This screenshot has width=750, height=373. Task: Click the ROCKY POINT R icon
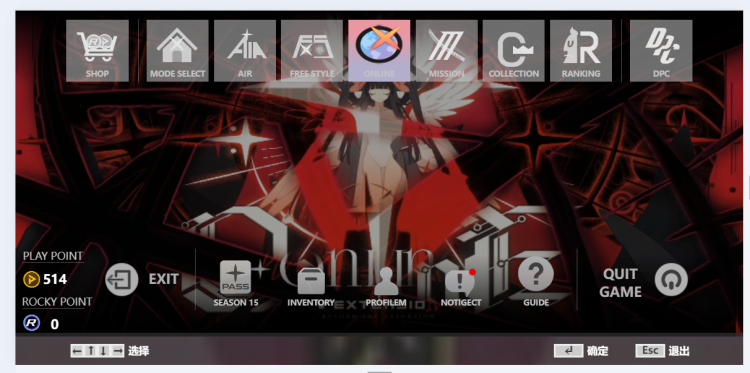tap(32, 323)
